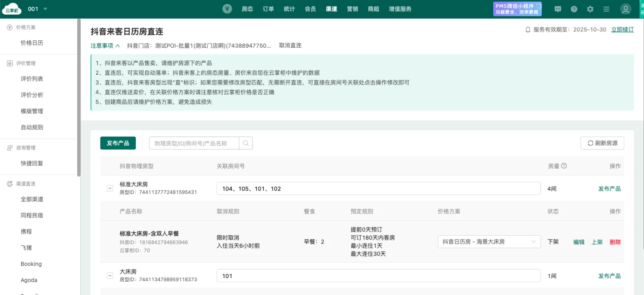Go to 快捷回复 in the sidebar
644x295 pixels.
tap(32, 163)
